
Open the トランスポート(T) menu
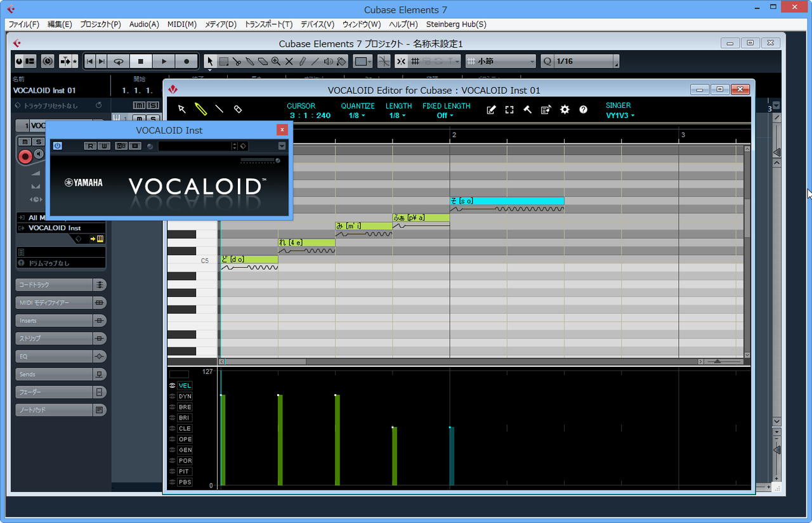pyautogui.click(x=268, y=24)
